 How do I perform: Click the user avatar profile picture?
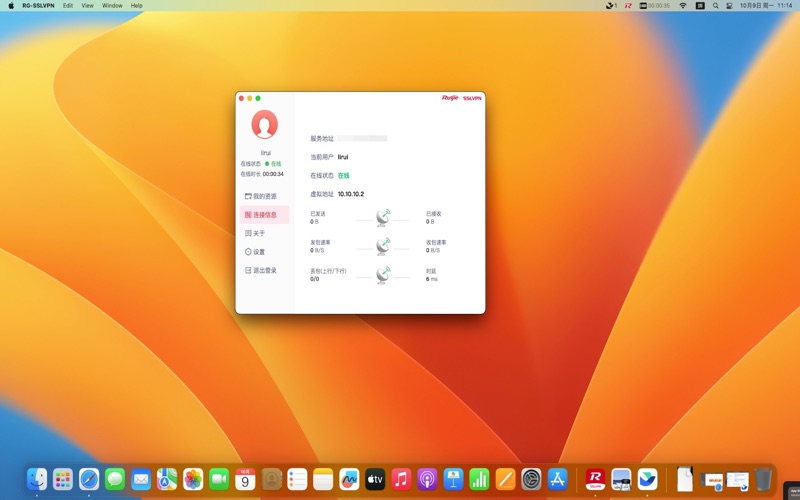click(264, 124)
